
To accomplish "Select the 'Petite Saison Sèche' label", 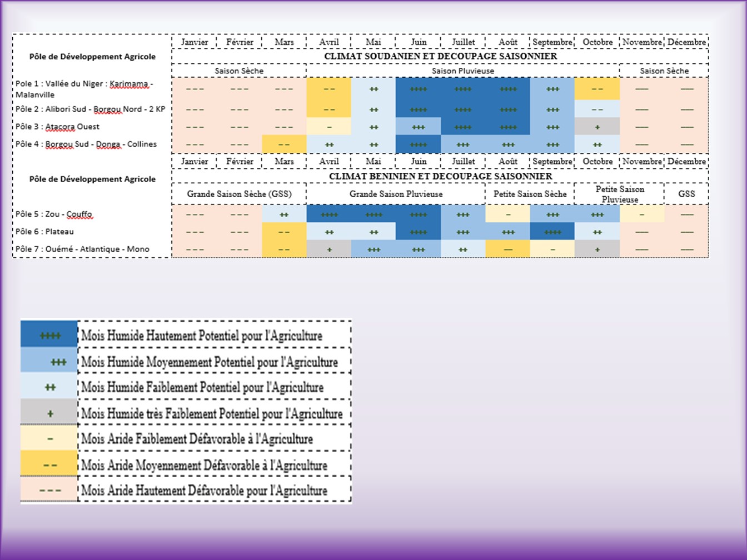I will 530,194.
